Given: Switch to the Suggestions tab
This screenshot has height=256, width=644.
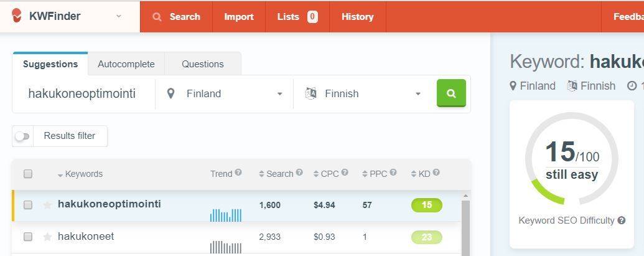Looking at the screenshot, I should click(50, 64).
